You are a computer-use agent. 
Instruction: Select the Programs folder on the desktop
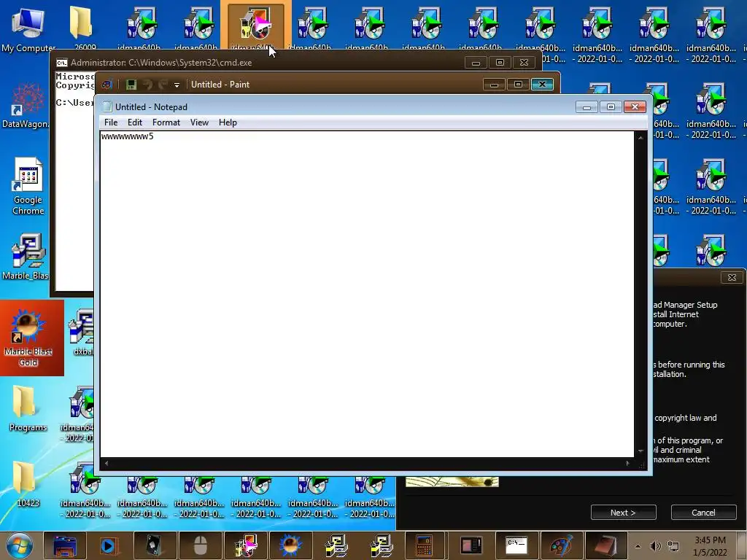27,408
